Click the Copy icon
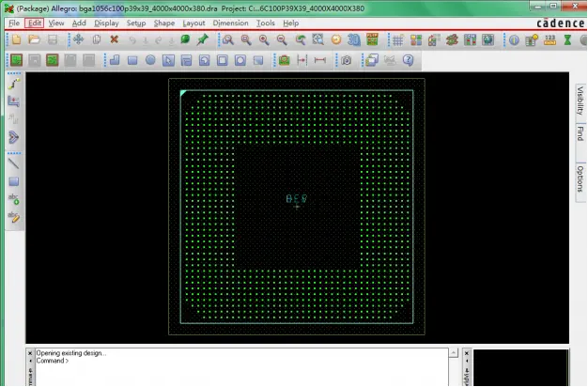588x387 pixels. click(x=97, y=39)
